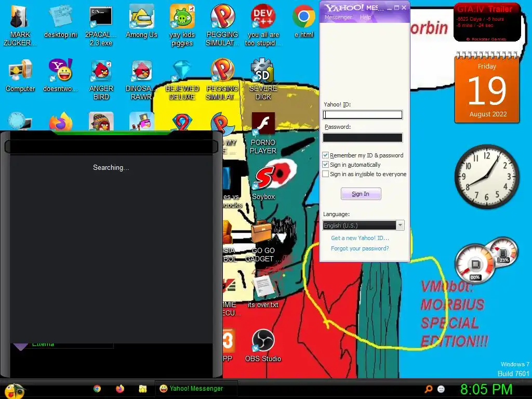Launch Firefox from the taskbar
532x399 pixels.
tap(120, 389)
